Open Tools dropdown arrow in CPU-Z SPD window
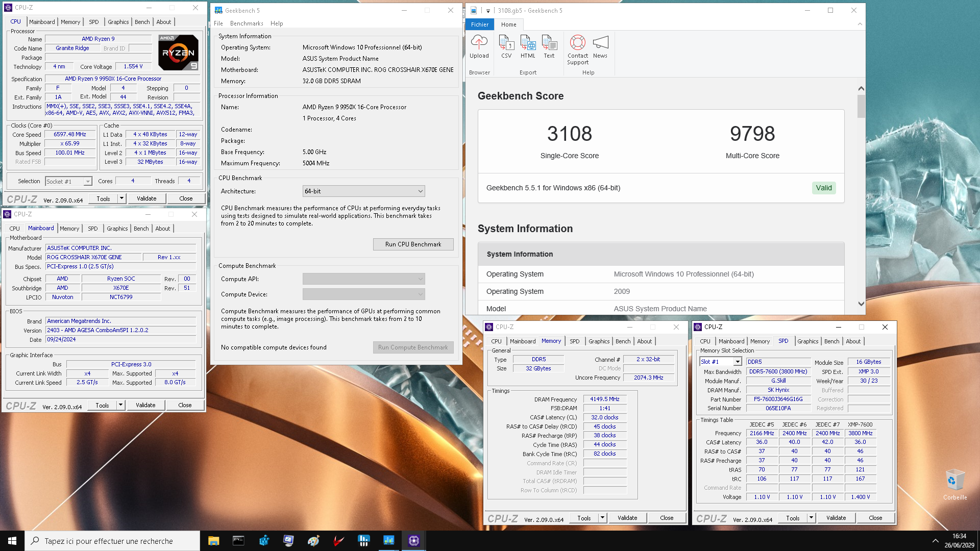Image resolution: width=980 pixels, height=551 pixels. (x=811, y=518)
